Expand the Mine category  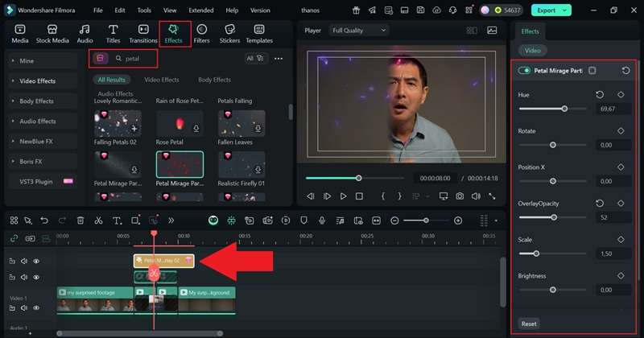tap(43, 61)
